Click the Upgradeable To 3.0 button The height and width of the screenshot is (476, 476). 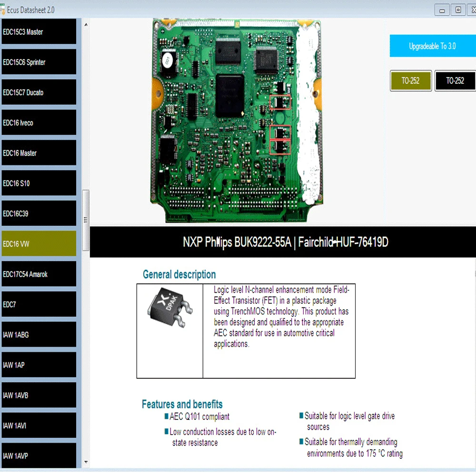pyautogui.click(x=433, y=46)
